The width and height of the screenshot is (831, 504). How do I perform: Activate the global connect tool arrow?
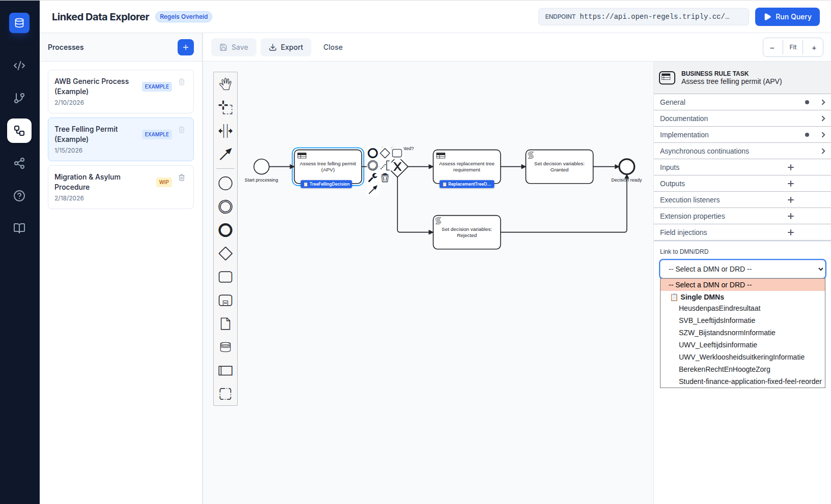[x=225, y=154]
